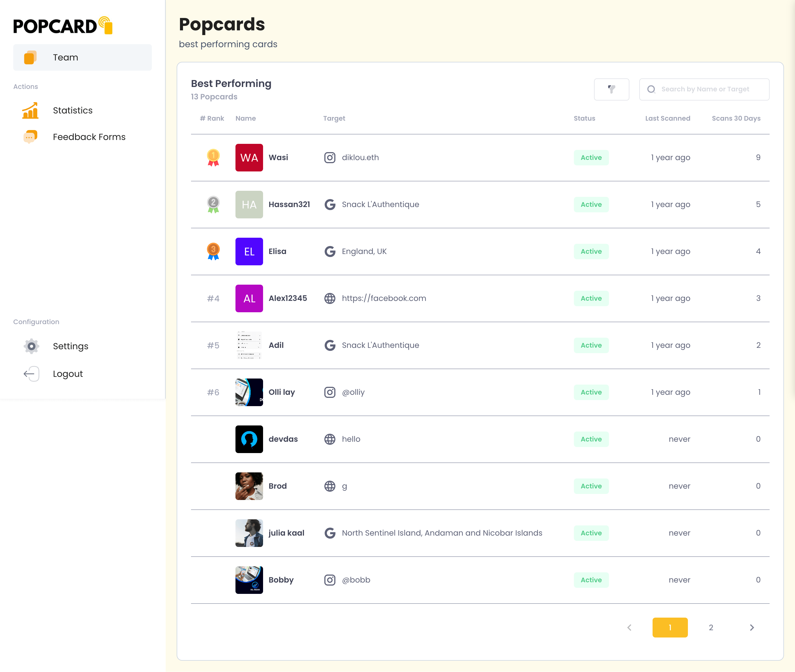Click Adil's avatar thumbnail
Image resolution: width=795 pixels, height=672 pixels.
click(x=249, y=345)
